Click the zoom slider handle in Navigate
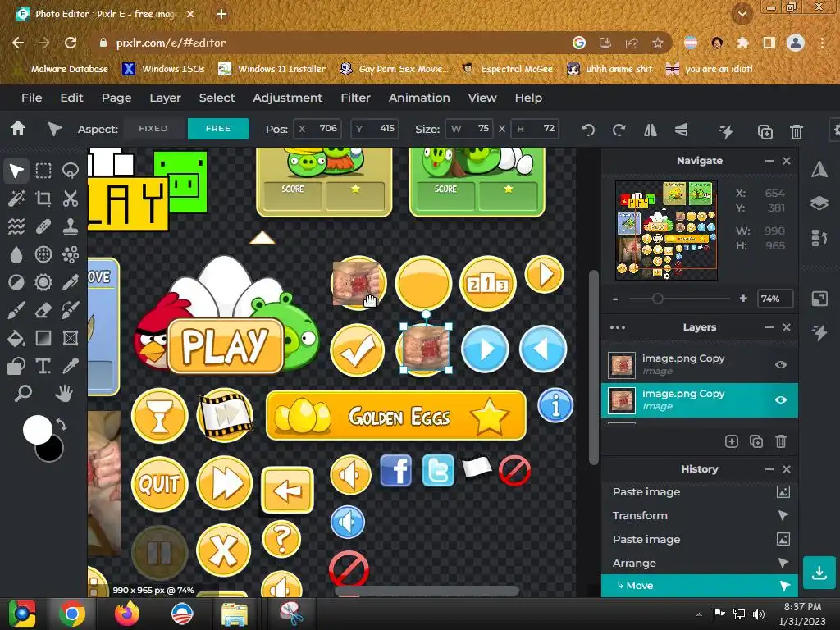 coord(657,299)
